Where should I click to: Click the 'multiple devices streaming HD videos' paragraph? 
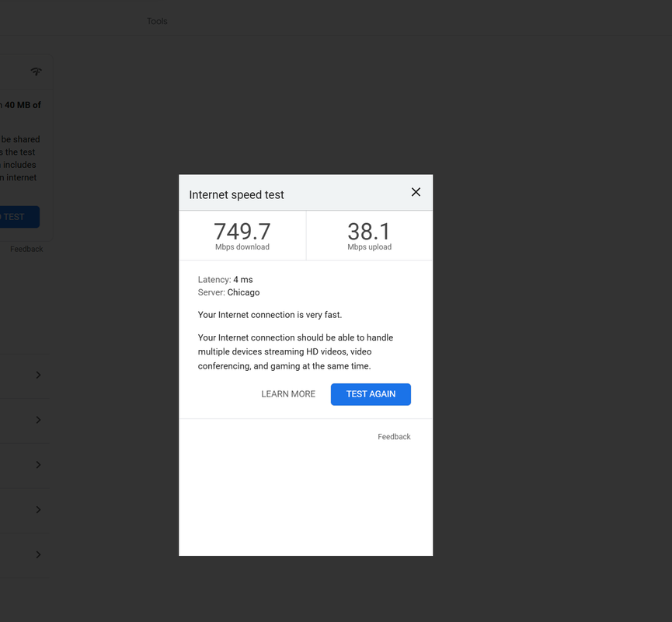pyautogui.click(x=295, y=351)
